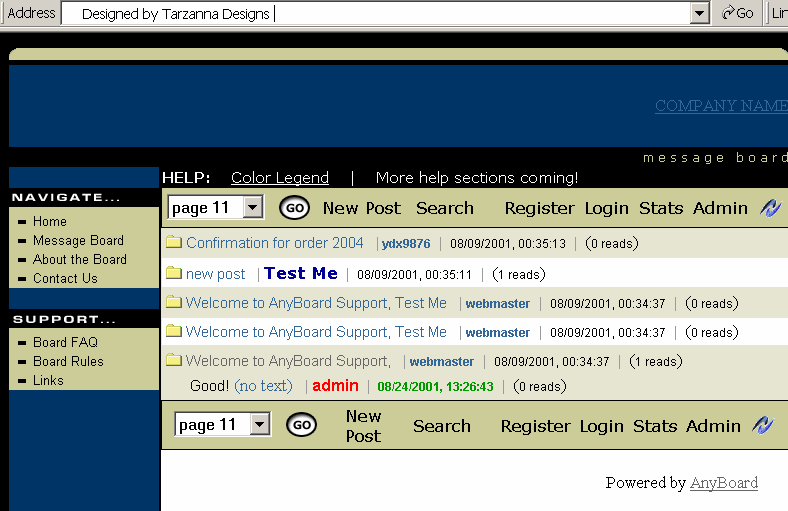Viewport: 788px width, 511px height.
Task: Click Stats in the bottom toolbar
Action: [x=655, y=426]
